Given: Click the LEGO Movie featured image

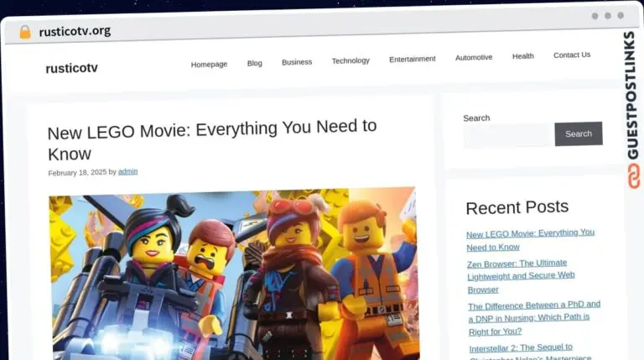Looking at the screenshot, I should (x=233, y=273).
